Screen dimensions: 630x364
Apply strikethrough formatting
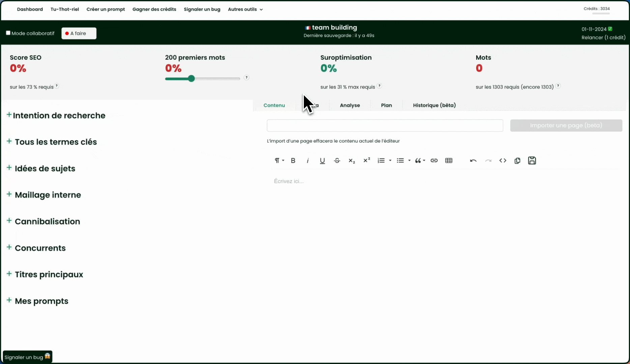click(x=337, y=161)
